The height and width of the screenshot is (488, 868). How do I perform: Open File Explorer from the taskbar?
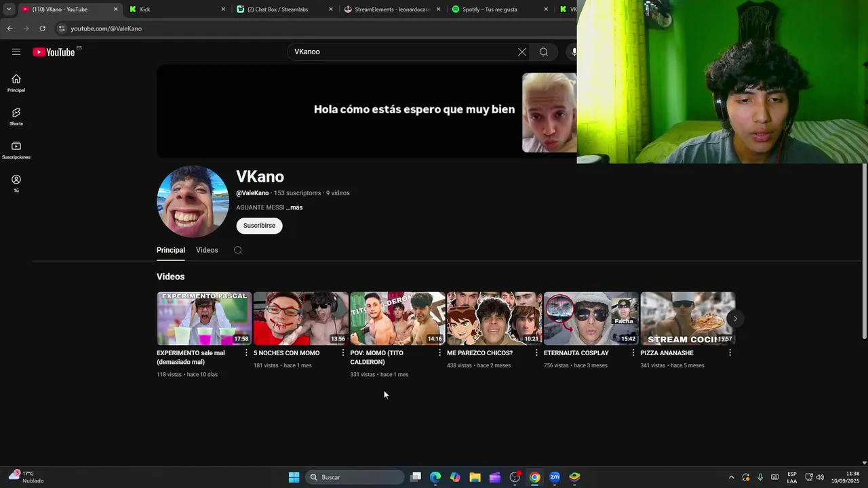point(475,477)
